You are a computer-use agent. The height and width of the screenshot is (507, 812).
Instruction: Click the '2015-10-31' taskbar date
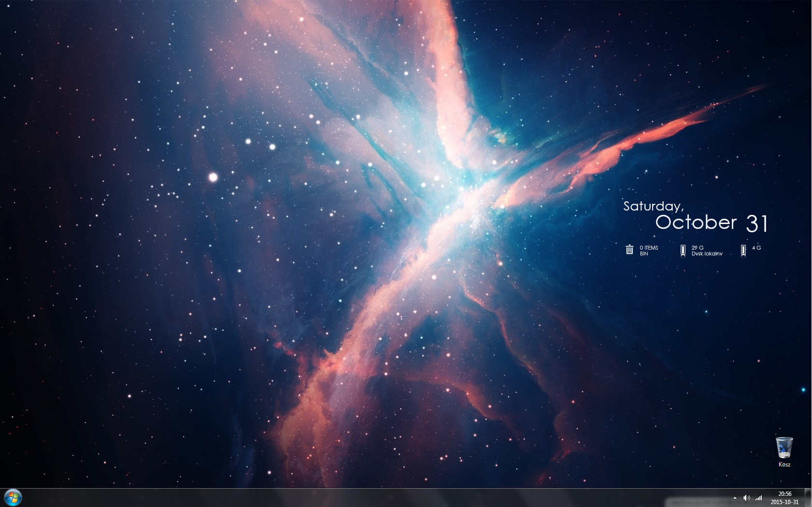click(x=784, y=502)
